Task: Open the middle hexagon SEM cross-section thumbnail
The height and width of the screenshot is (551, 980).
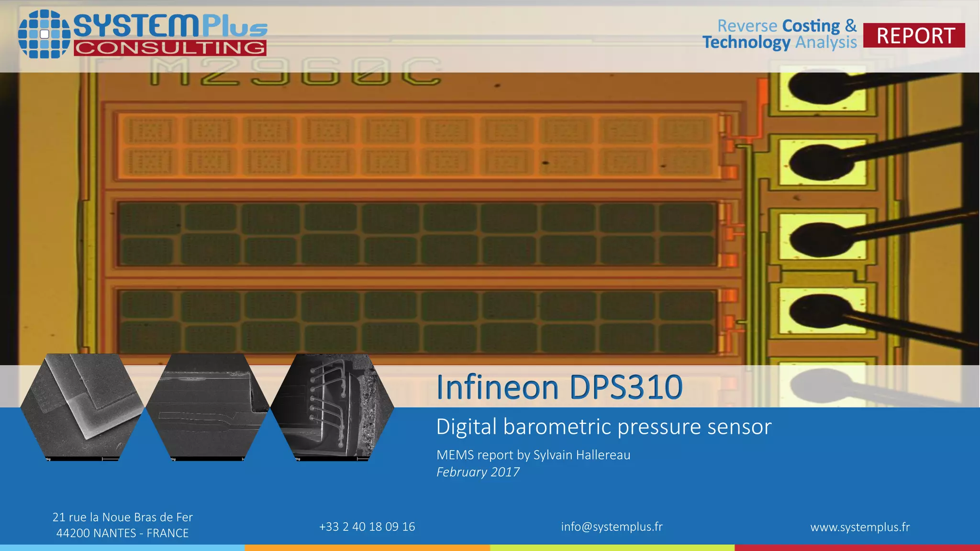Action: tap(207, 407)
